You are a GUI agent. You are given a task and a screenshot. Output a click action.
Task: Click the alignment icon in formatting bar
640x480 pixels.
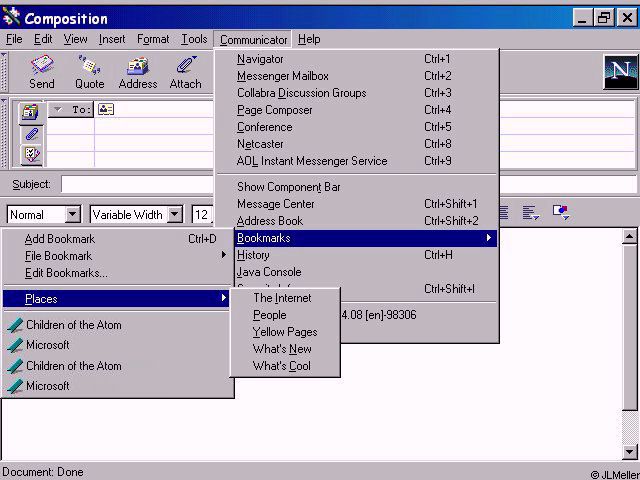pos(531,213)
